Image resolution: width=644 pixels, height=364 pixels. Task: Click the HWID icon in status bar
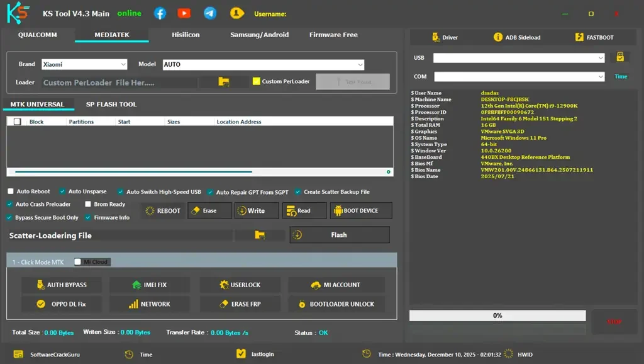509,354
